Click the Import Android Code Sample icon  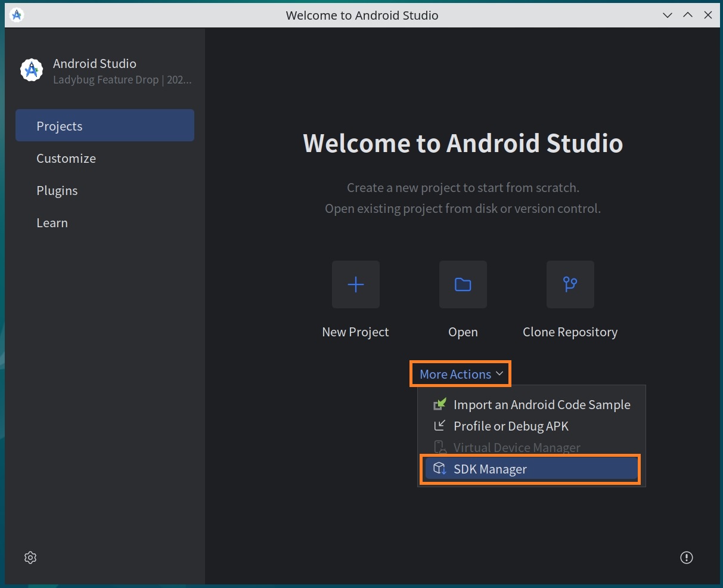tap(440, 404)
